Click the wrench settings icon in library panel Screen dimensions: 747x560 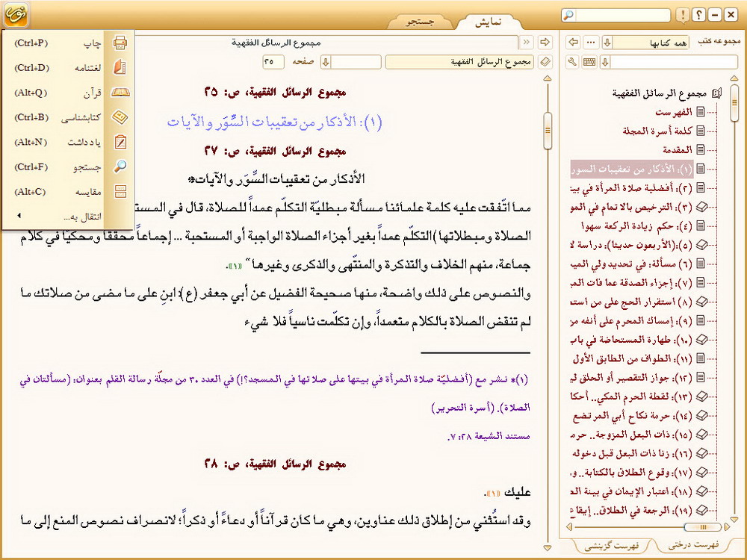tap(573, 62)
